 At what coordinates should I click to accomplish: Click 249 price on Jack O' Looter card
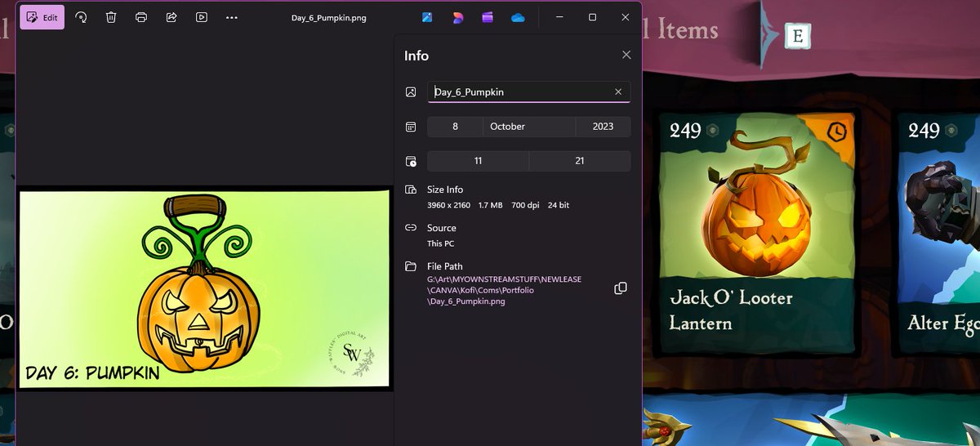(685, 130)
